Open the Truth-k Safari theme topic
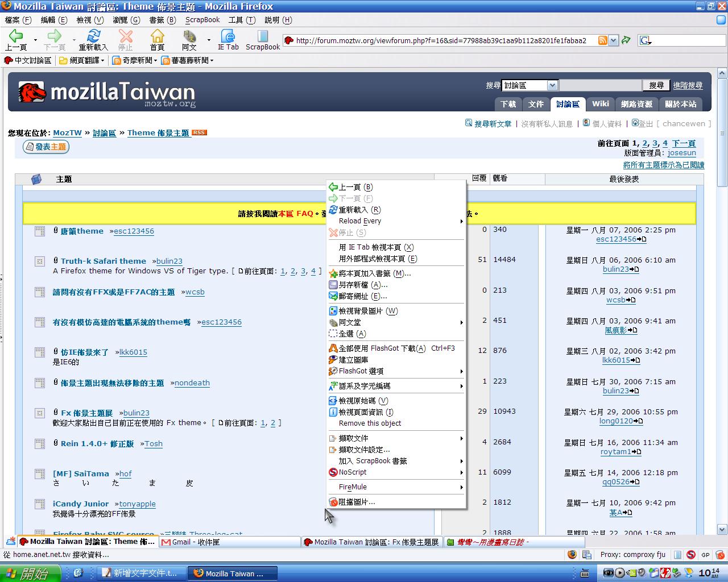Viewport: 728px width, 582px height. [x=104, y=261]
